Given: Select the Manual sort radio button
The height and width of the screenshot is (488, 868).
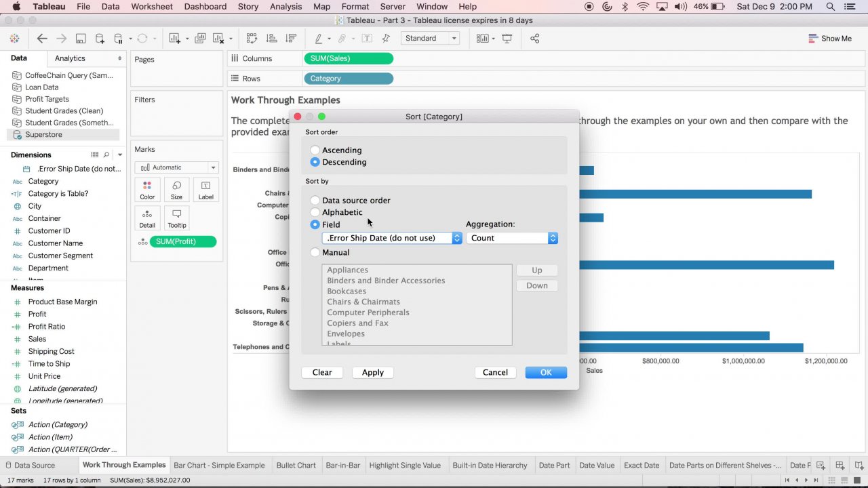Looking at the screenshot, I should [x=315, y=252].
